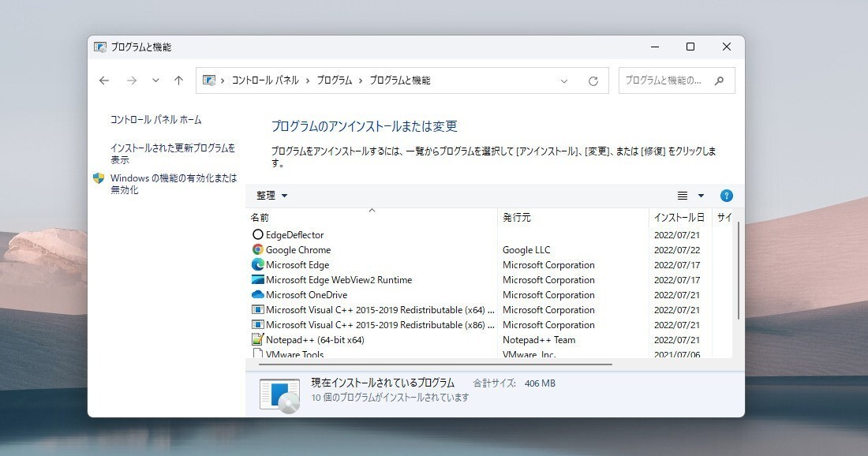
Task: Click プログラムと機能 breadcrumb
Action: click(400, 80)
